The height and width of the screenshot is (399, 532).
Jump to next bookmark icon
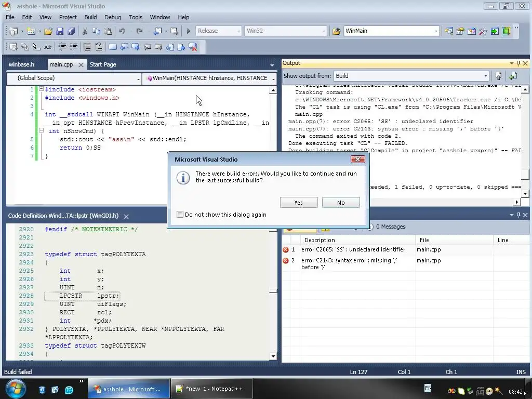(136, 47)
